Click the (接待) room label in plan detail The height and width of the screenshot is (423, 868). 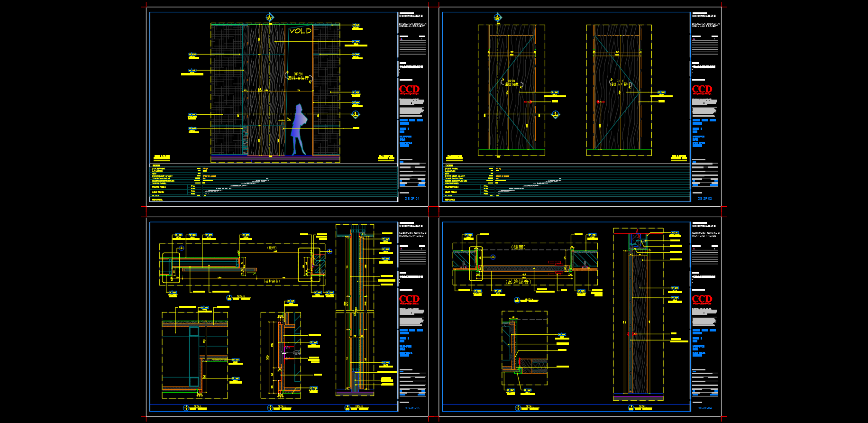click(272, 248)
